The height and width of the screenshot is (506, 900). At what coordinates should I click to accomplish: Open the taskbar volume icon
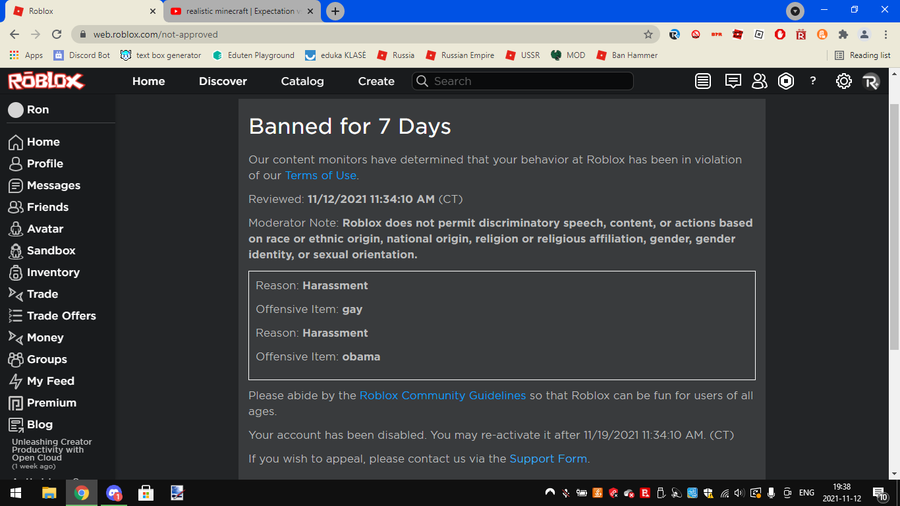pos(739,493)
